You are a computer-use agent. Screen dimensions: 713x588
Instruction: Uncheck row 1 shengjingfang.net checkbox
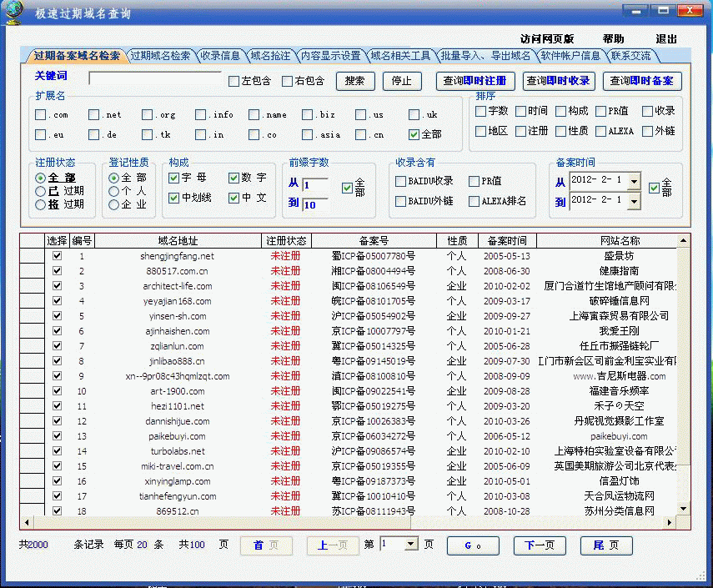point(57,255)
